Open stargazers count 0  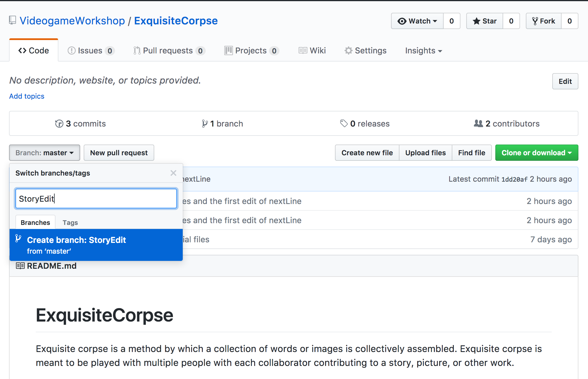click(x=511, y=21)
